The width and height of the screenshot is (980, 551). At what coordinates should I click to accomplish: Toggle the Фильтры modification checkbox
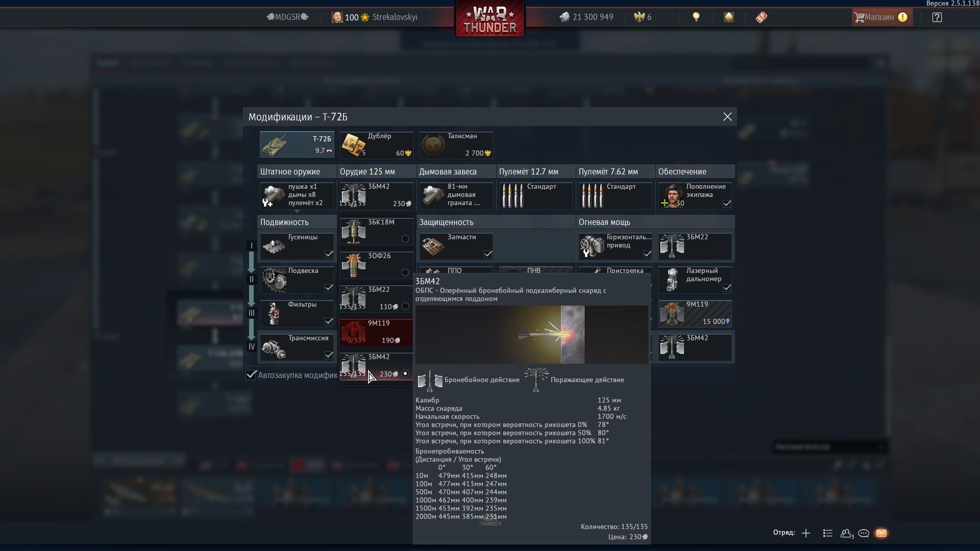[329, 321]
